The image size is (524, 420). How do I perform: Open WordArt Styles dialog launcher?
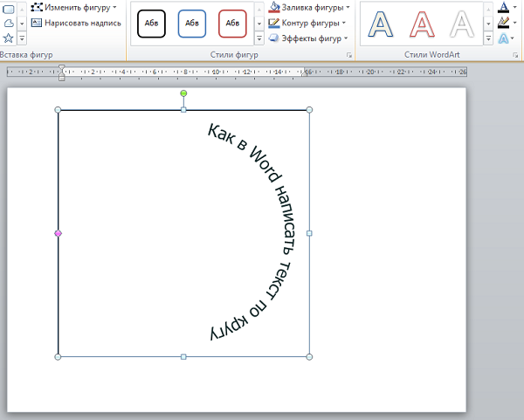[515, 55]
